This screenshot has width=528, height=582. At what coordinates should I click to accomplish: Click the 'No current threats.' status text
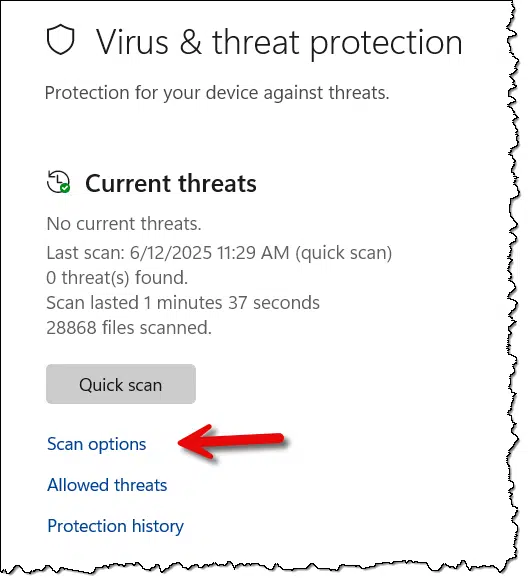(x=124, y=224)
